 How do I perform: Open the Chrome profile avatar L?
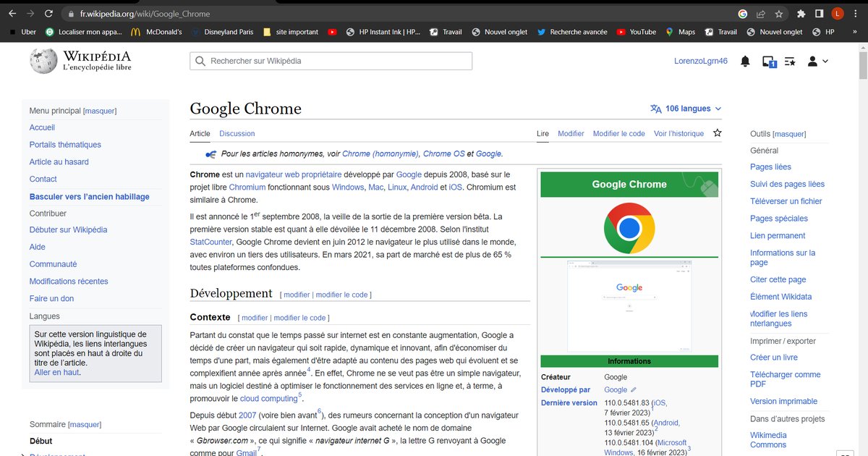tap(838, 14)
